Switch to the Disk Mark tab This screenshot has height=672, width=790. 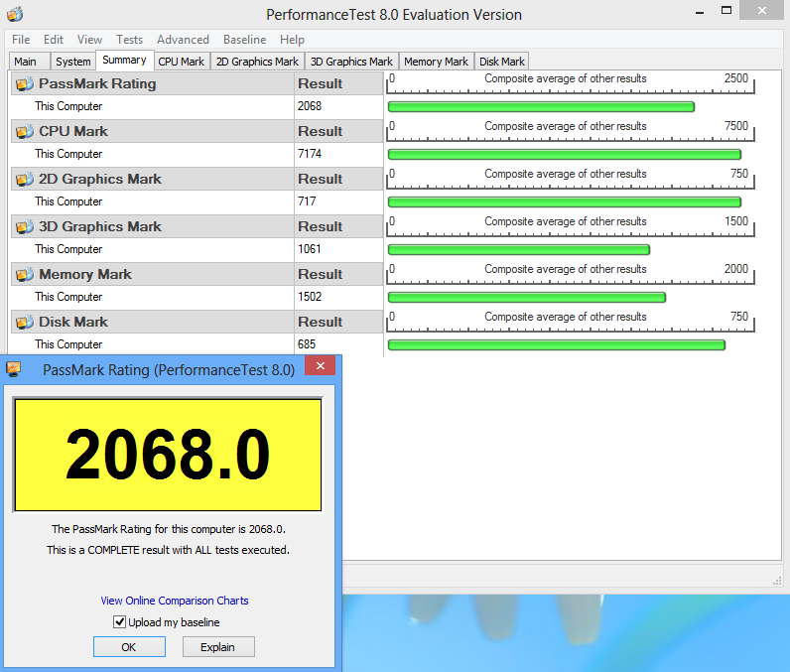point(502,62)
